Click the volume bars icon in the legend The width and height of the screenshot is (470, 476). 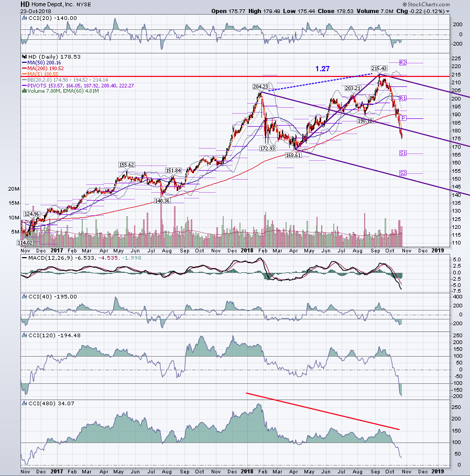(x=24, y=91)
